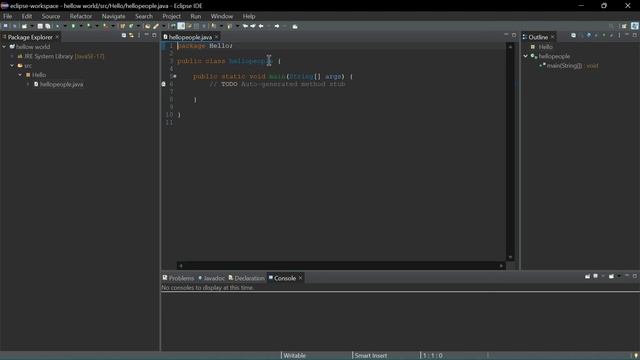Close the hellopeople.java editor tab
The image size is (640, 360).
[x=217, y=37]
